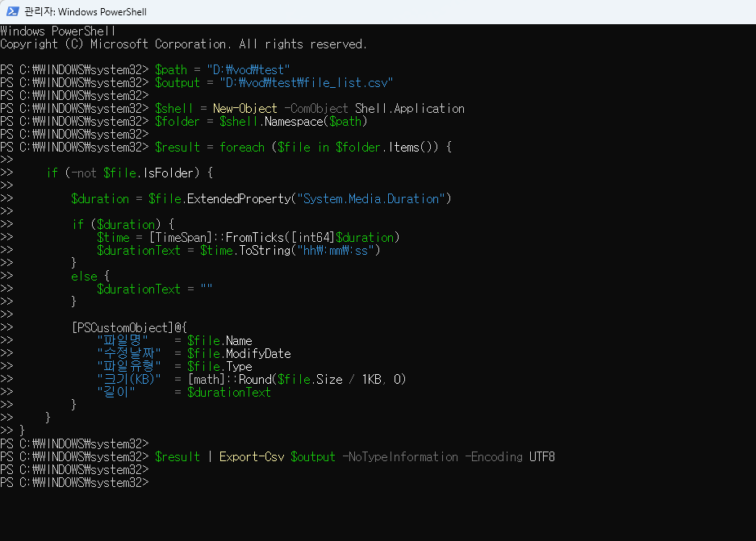The height and width of the screenshot is (541, 756).
Task: Click the "크기(KB)" key
Action: point(129,380)
